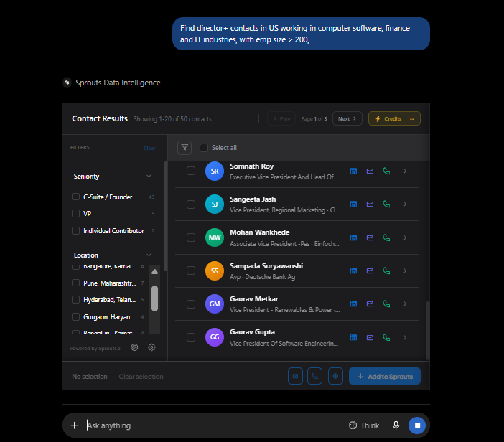Click the phone icon for Gaurav Metkar
Image resolution: width=504 pixels, height=442 pixels.
coord(386,304)
